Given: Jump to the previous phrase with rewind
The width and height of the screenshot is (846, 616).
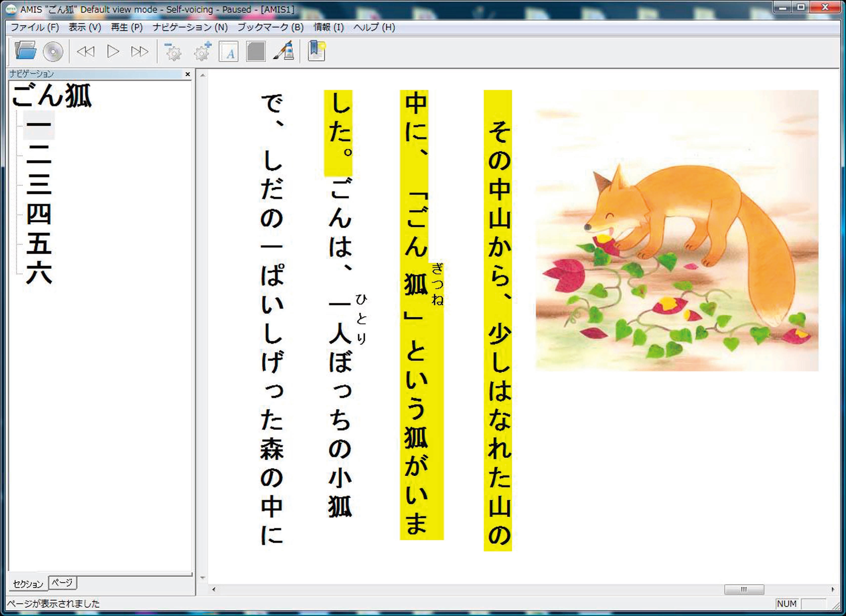Looking at the screenshot, I should click(x=85, y=51).
